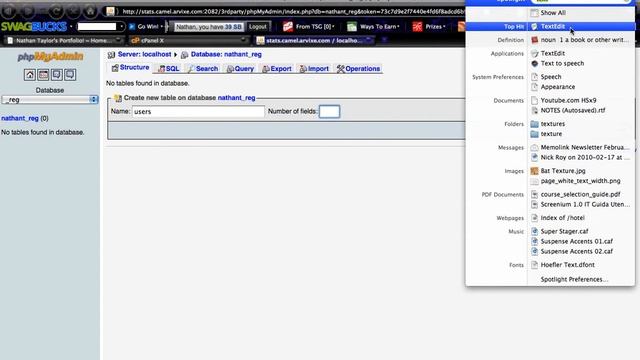Click the Swagbucks toolbar search field
The height and width of the screenshot is (360, 640).
[97, 27]
